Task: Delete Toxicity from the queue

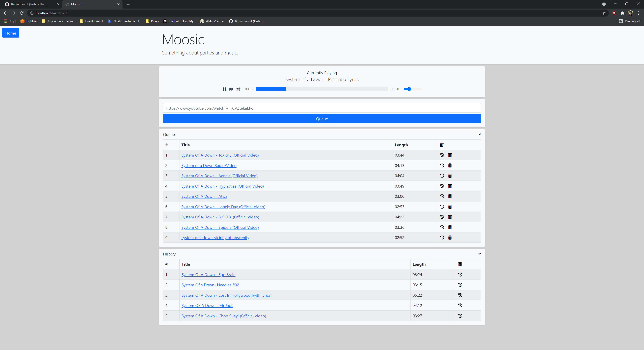Action: [x=450, y=155]
